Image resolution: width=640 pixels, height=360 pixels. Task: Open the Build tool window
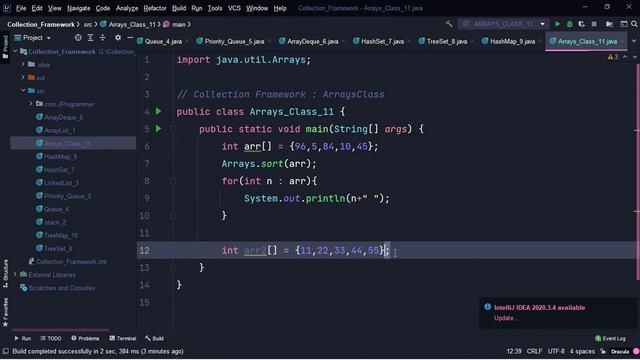click(154, 338)
